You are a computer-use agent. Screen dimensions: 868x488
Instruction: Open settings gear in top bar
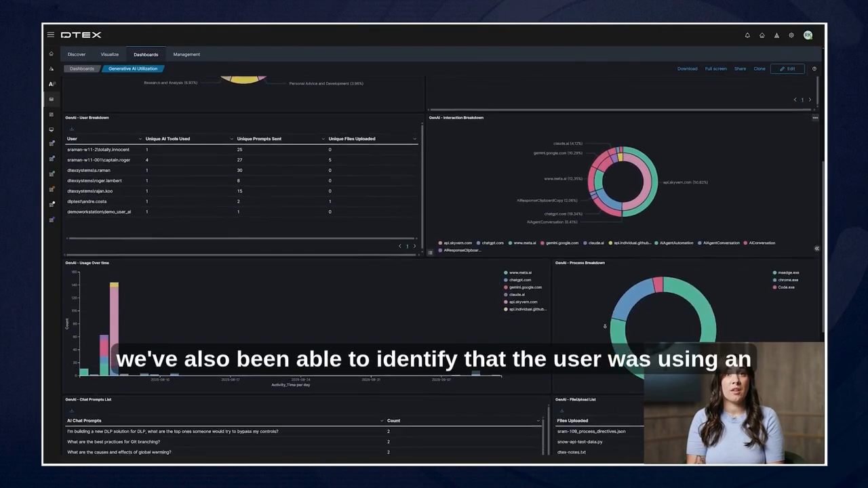tap(791, 35)
